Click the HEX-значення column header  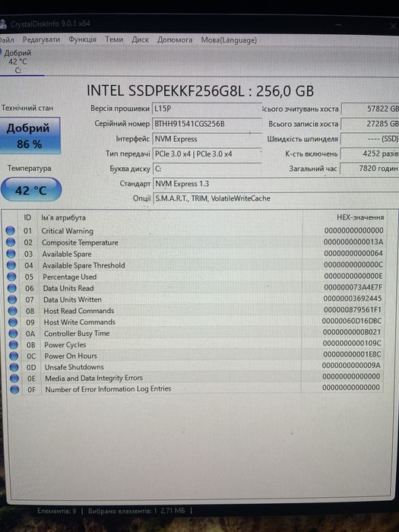click(360, 217)
